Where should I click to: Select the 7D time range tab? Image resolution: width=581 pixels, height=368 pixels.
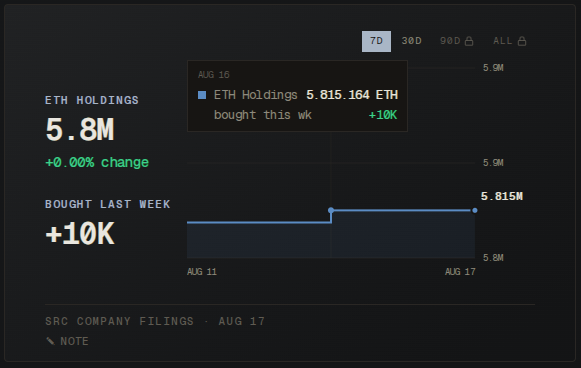click(x=376, y=41)
